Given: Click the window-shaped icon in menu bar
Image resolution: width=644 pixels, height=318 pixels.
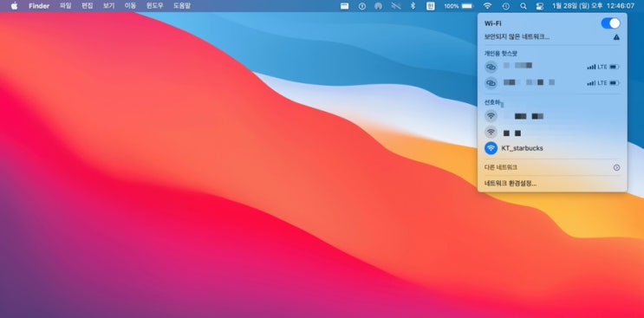Looking at the screenshot, I should [x=345, y=6].
